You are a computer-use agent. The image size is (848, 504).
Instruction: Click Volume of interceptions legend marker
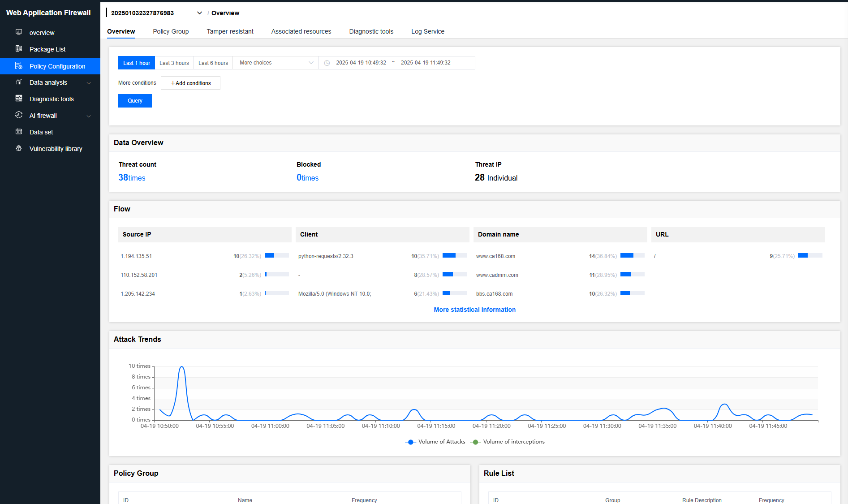475,442
